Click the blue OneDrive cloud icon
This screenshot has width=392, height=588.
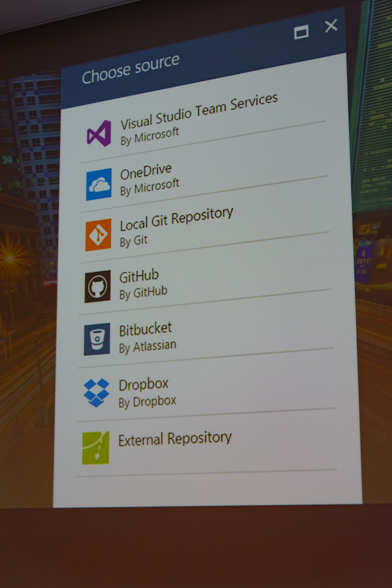tap(99, 184)
